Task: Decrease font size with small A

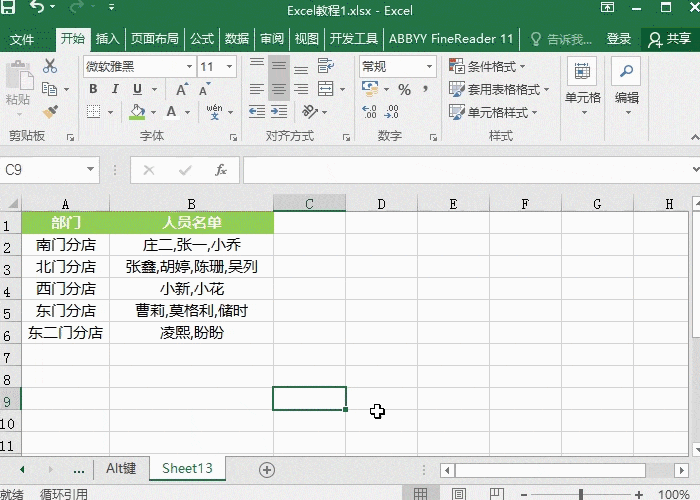Action: coord(204,89)
